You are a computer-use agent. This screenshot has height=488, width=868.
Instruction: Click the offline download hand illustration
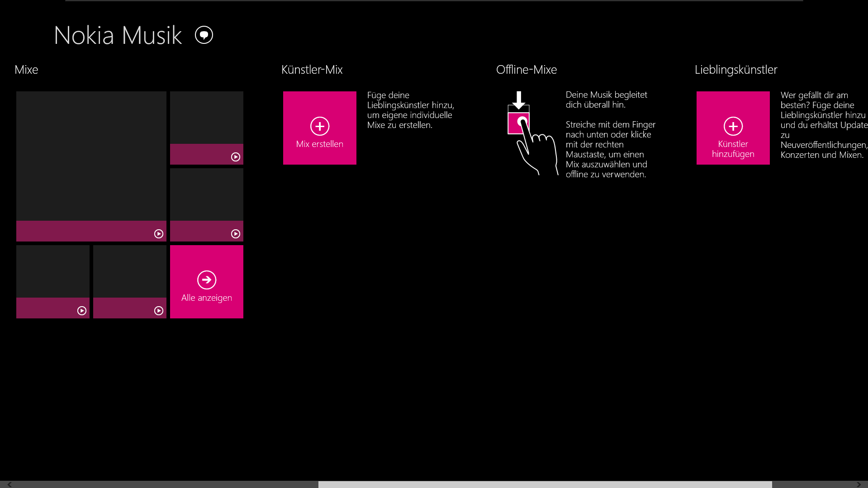pyautogui.click(x=531, y=133)
